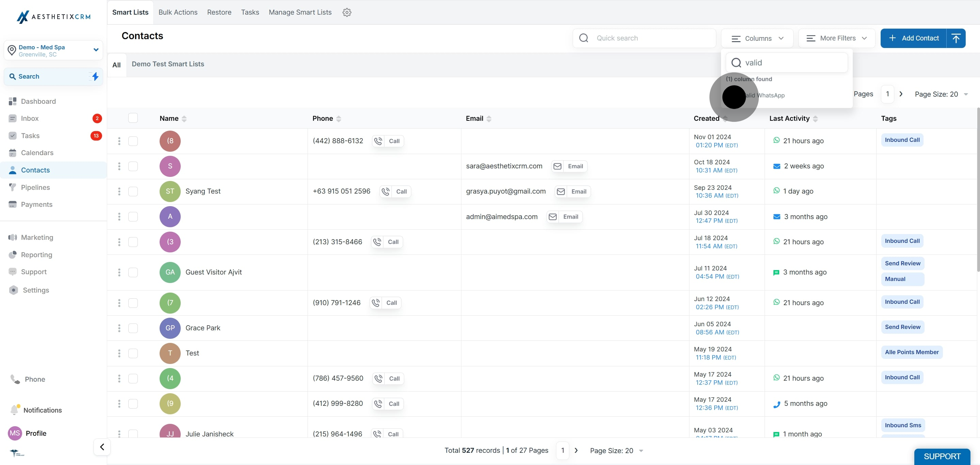980x465 pixels.
Task: Open the Demo - Med Spa location switcher
Action: click(x=53, y=50)
